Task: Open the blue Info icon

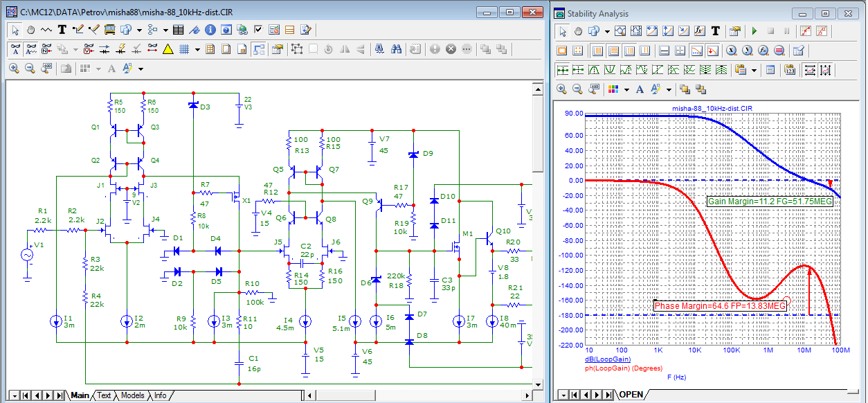Action: [x=209, y=30]
